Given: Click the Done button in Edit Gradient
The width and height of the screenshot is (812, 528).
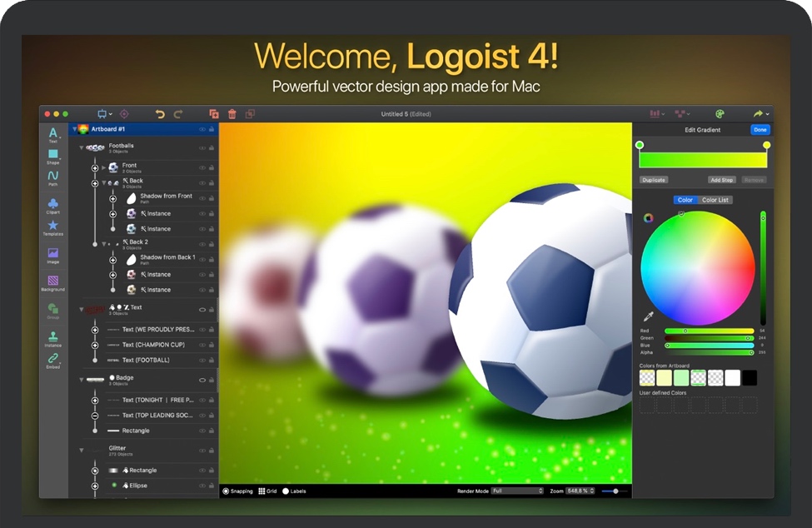Looking at the screenshot, I should (x=760, y=130).
